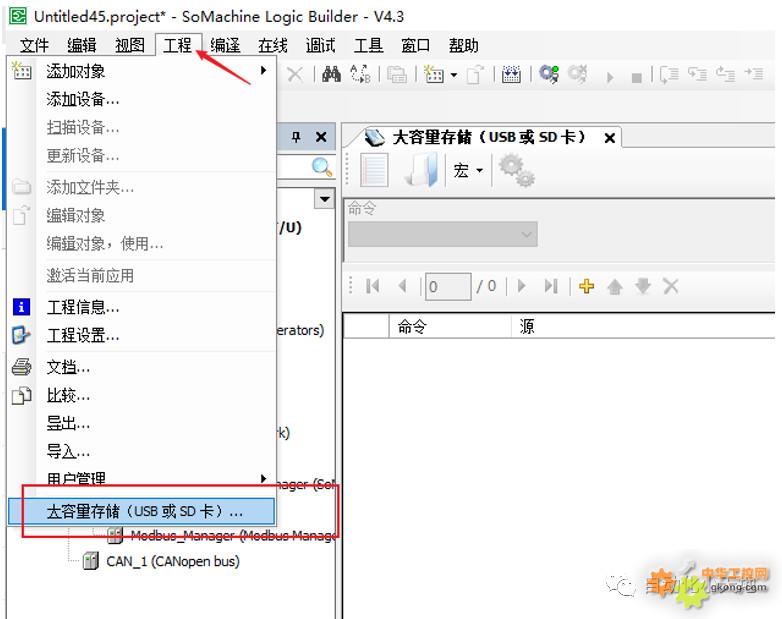Open the add object toolbar dropdown arrow
This screenshot has height=619, width=782.
[454, 75]
